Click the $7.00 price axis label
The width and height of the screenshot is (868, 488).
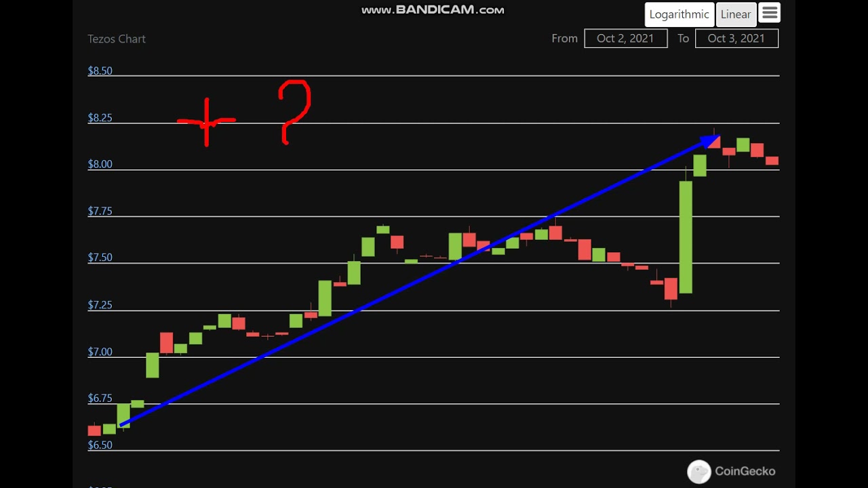[100, 352]
